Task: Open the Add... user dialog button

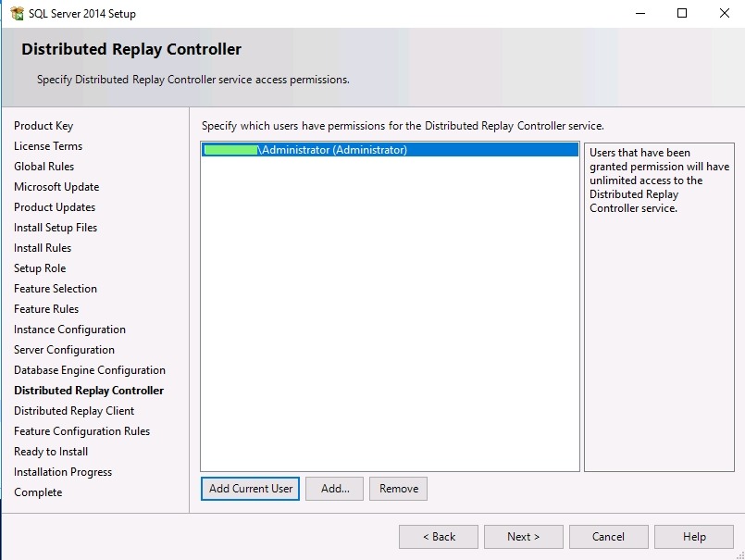Action: [334, 489]
